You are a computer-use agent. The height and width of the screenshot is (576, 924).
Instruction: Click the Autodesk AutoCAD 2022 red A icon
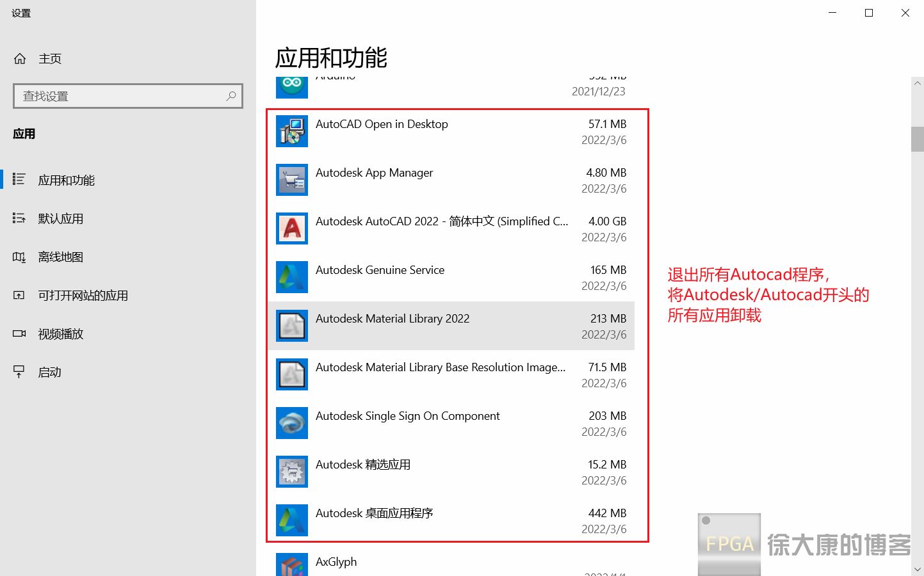click(292, 228)
